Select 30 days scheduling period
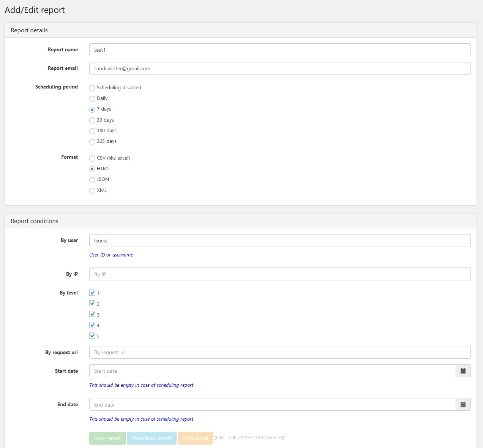 point(92,120)
